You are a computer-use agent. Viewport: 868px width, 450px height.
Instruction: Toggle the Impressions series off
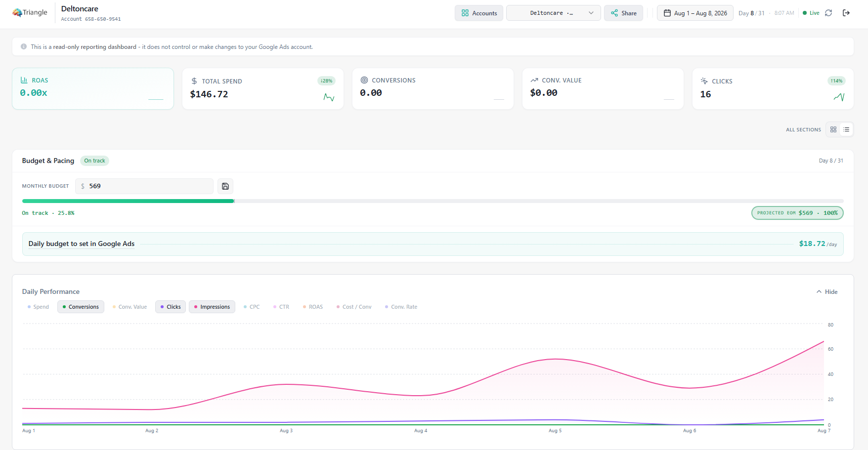[x=212, y=307]
